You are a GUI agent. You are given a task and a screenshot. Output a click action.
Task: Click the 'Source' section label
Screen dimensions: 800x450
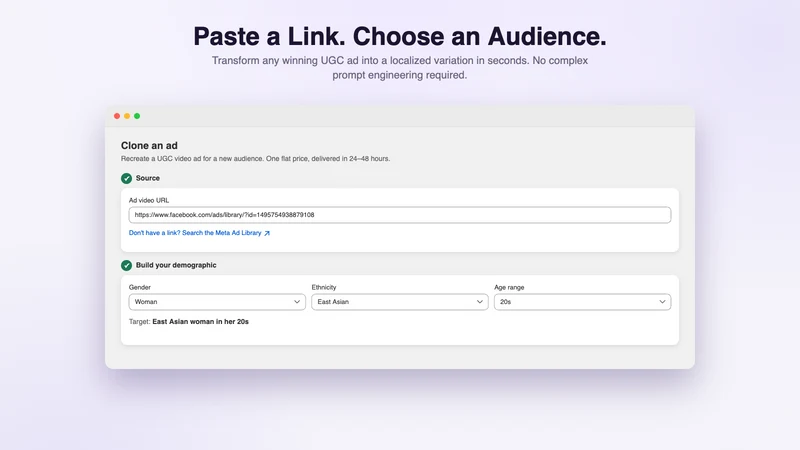coord(147,178)
